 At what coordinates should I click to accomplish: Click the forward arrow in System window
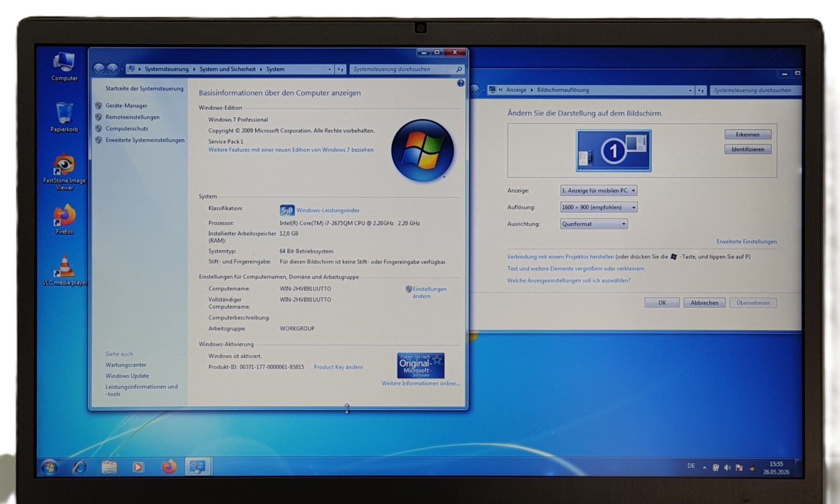click(x=112, y=69)
